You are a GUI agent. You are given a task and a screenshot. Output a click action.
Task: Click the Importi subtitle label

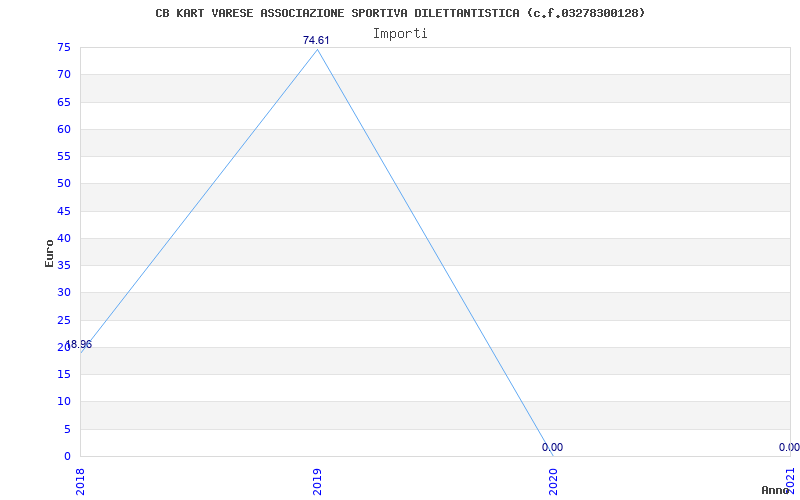tap(400, 34)
